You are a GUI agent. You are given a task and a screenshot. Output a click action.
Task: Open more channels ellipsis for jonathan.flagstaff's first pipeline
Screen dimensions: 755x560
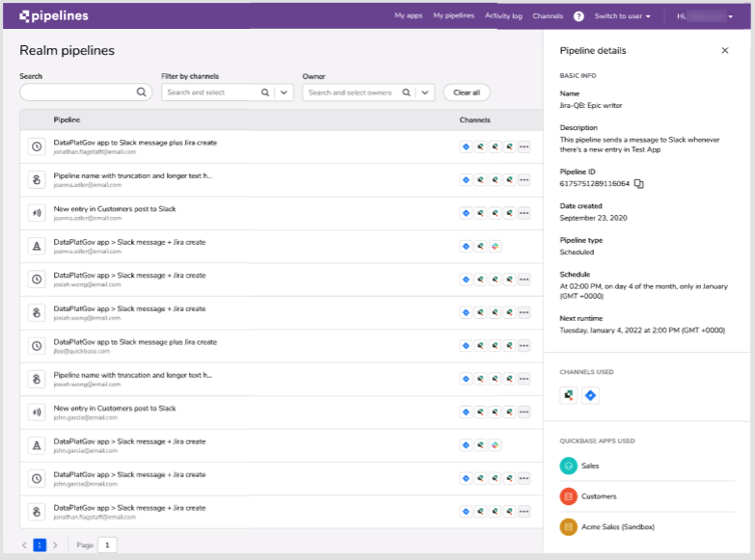(x=524, y=147)
